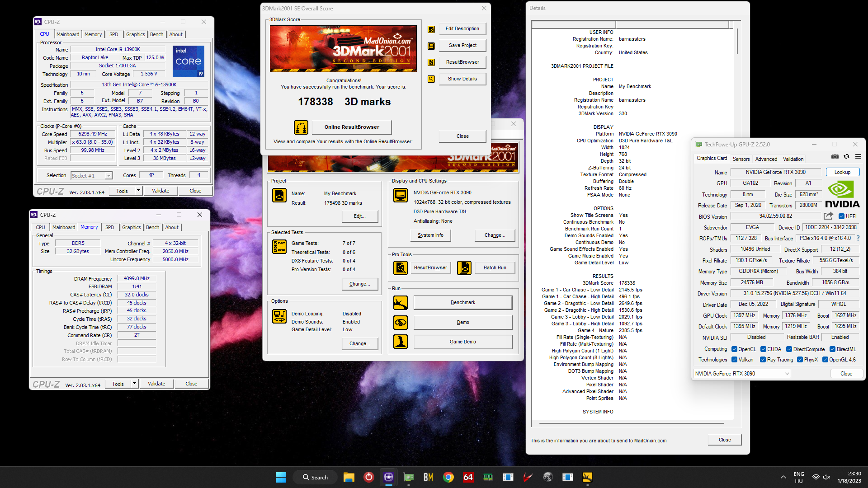Take GPU-Z screenshot with camera icon
This screenshot has height=488, width=868.
[835, 157]
